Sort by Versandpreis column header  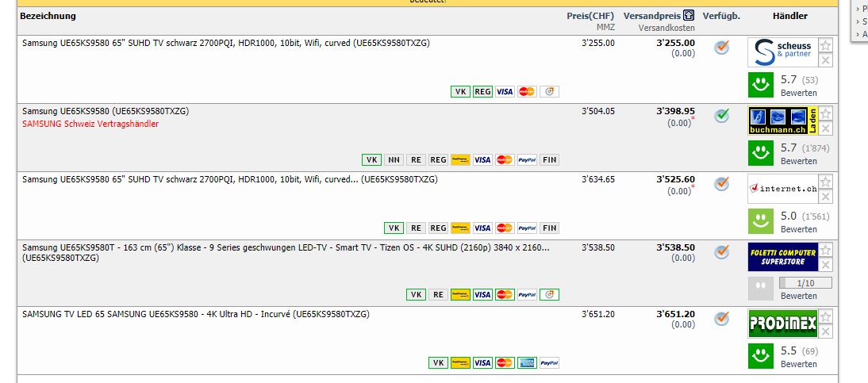[x=652, y=16]
